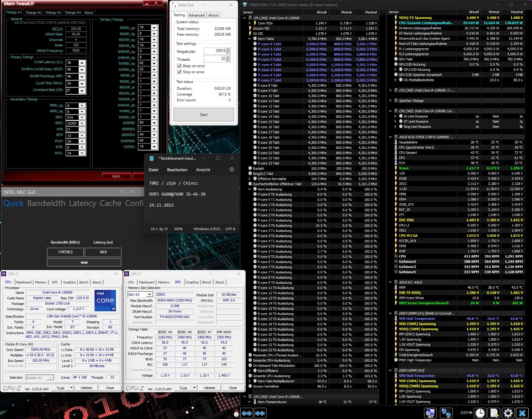Viewport: 532px width, 419px height.
Task: Click the Megabytes input field
Action: 215,51
